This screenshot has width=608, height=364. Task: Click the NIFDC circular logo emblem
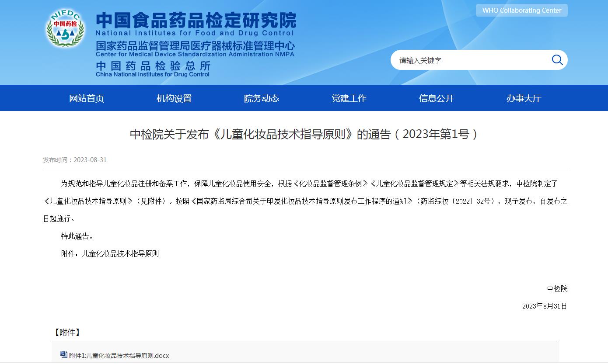pos(66,29)
